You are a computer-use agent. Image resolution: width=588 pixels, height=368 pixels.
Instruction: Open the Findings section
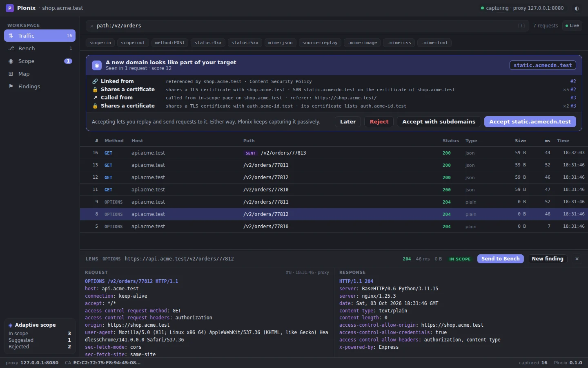point(40,86)
